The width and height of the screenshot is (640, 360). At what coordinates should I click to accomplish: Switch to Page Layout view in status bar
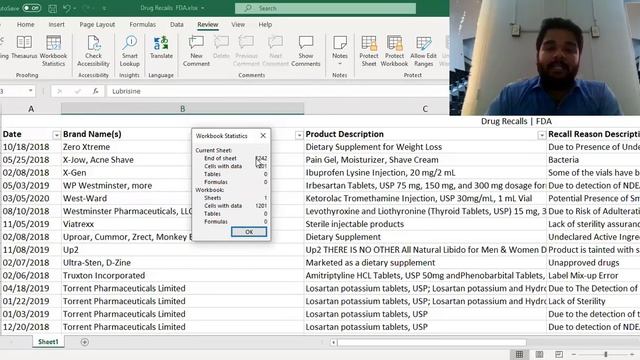539,354
